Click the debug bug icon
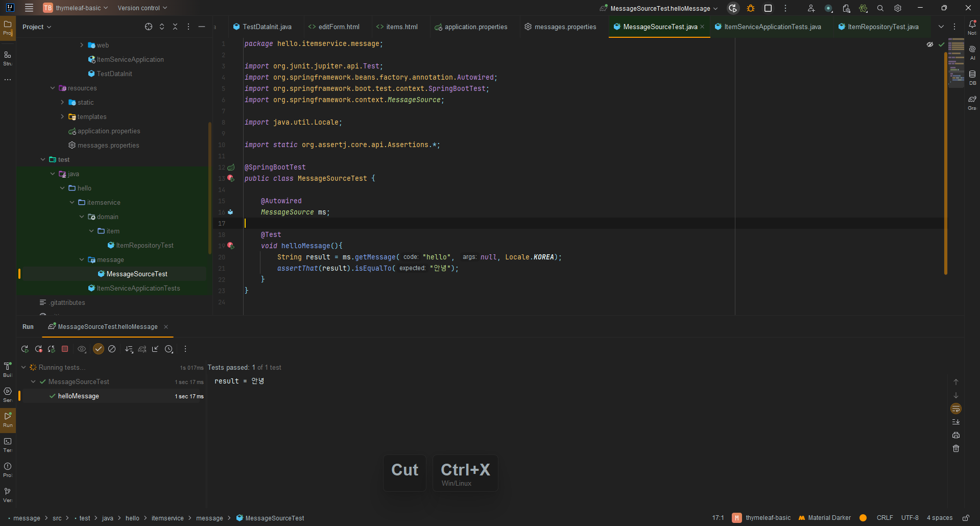Image resolution: width=980 pixels, height=526 pixels. pyautogui.click(x=751, y=8)
